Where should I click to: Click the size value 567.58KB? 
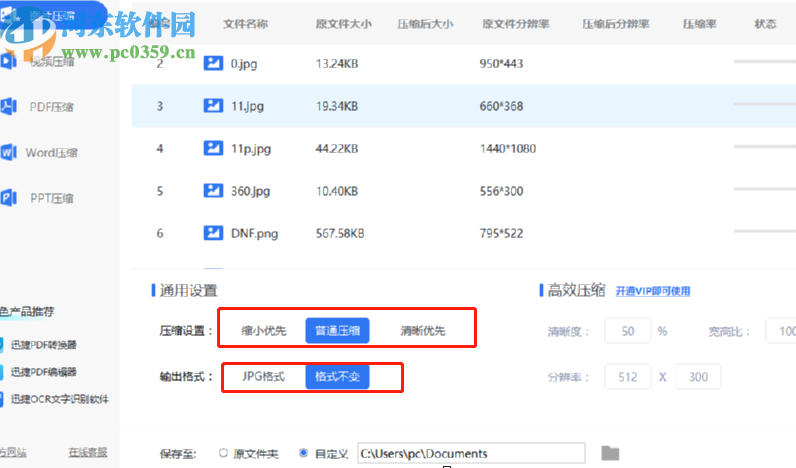(340, 233)
